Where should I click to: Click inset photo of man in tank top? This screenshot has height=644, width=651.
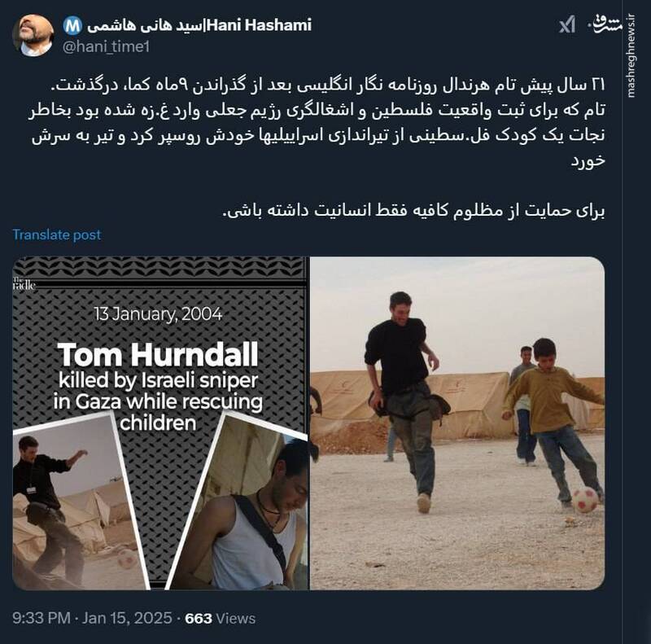[x=241, y=502]
